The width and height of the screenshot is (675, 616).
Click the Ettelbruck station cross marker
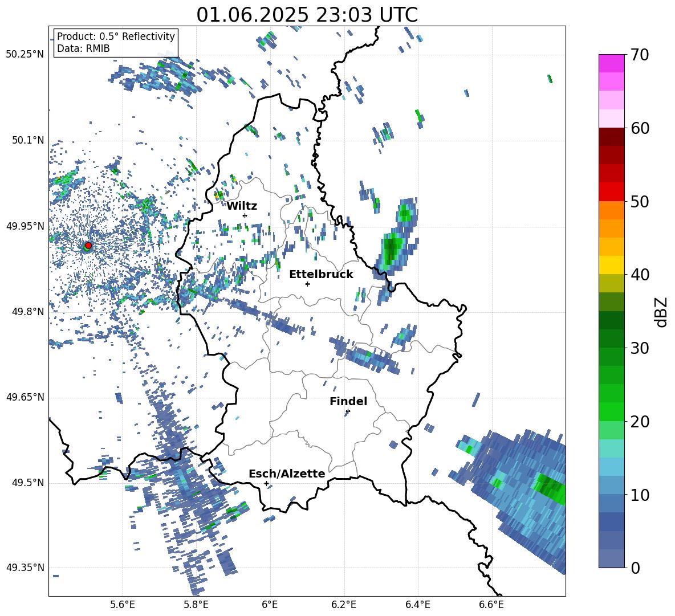pos(307,284)
